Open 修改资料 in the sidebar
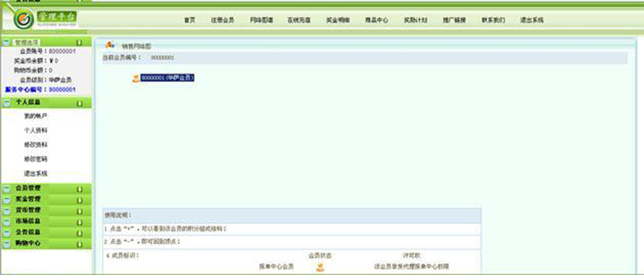Viewport: 644px width, 275px height. [x=36, y=144]
